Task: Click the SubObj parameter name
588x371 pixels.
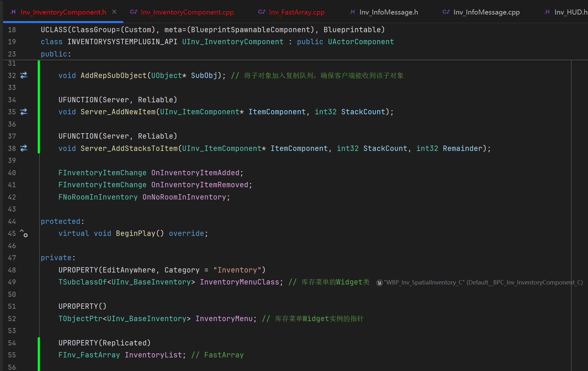Action: [204, 75]
